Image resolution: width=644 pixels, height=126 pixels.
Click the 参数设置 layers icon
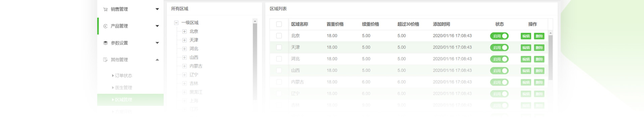coord(105,43)
